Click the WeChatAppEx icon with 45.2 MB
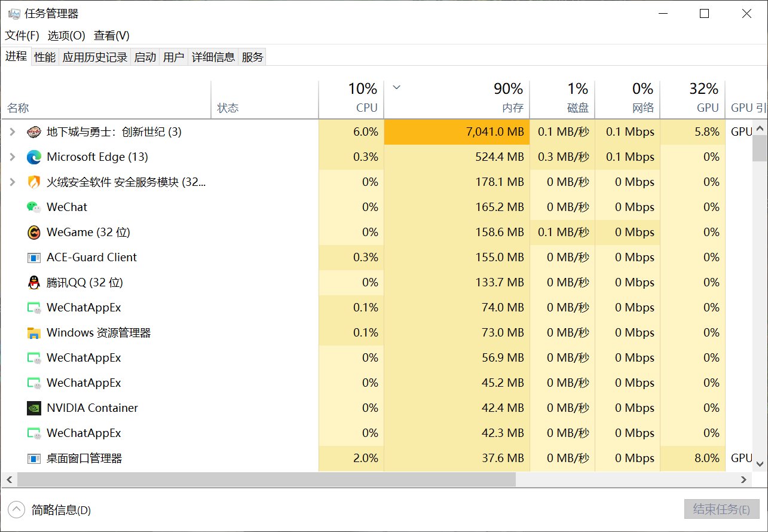 click(x=34, y=383)
